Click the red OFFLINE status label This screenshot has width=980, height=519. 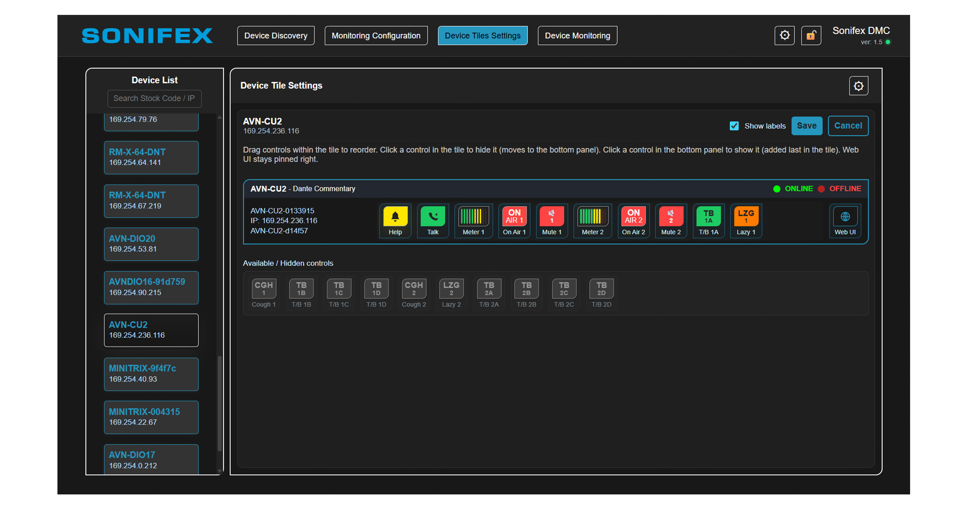(845, 189)
